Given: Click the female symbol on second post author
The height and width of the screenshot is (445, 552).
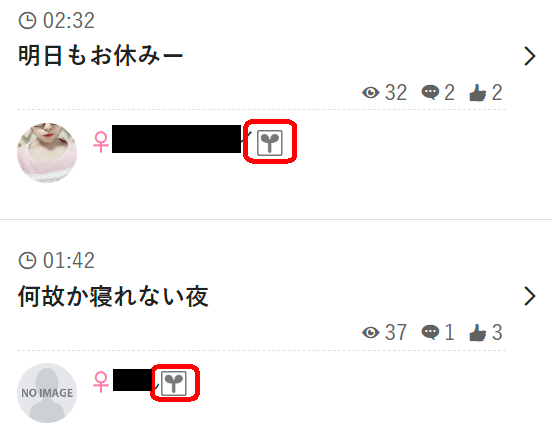Looking at the screenshot, I should pyautogui.click(x=101, y=382).
